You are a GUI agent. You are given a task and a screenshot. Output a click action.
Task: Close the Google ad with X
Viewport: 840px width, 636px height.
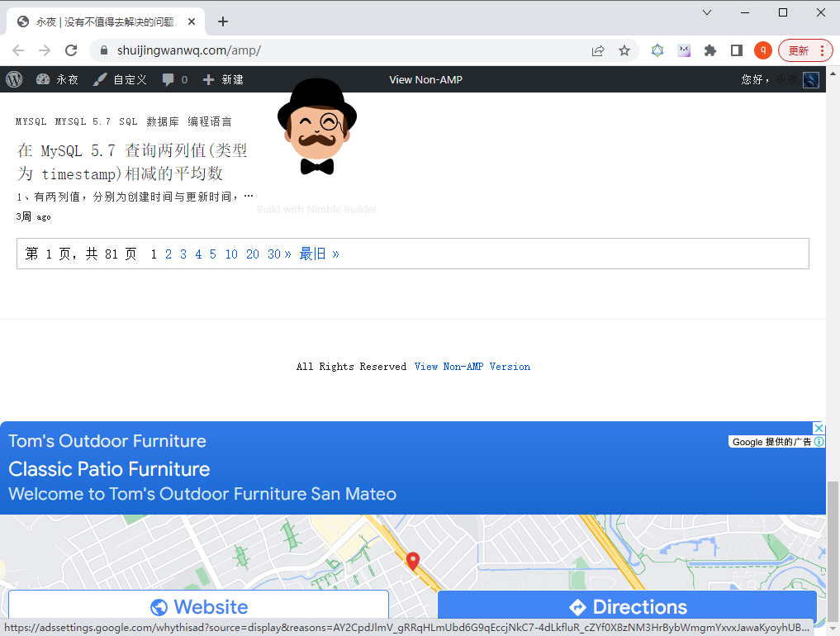coord(819,428)
